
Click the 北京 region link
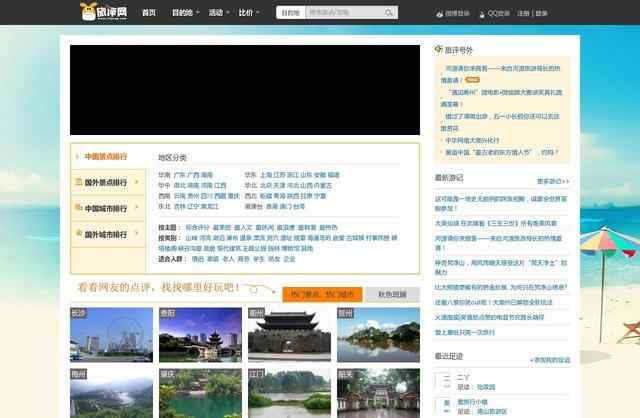point(266,186)
